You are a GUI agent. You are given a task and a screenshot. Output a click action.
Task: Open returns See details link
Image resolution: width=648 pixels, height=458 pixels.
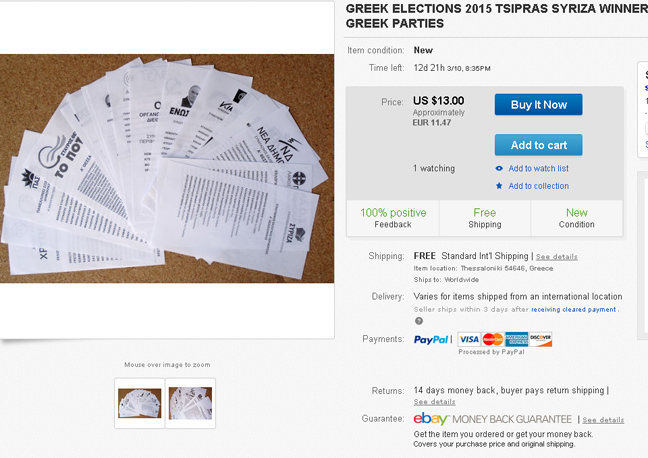click(x=434, y=402)
